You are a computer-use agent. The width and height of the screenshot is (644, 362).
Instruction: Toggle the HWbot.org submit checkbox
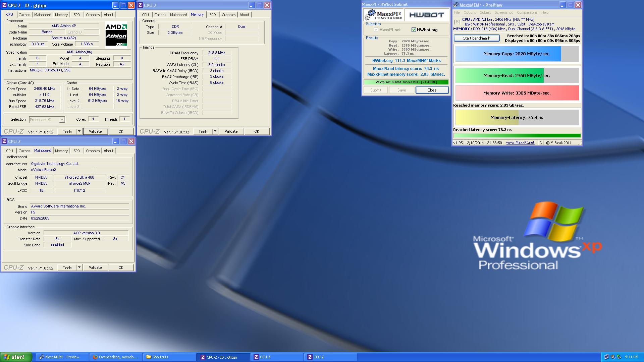point(414,30)
